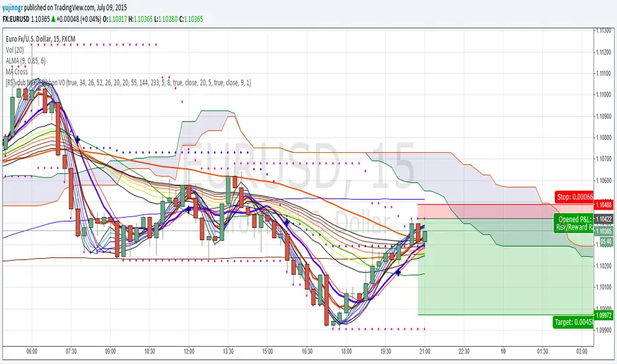Click the +0.00048 (+0.04%) change value

79,19
